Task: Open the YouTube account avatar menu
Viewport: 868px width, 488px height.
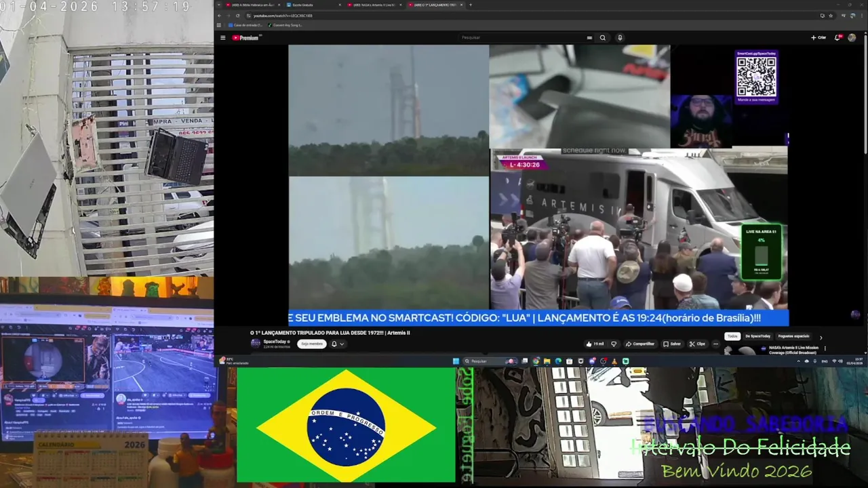Action: 852,37
